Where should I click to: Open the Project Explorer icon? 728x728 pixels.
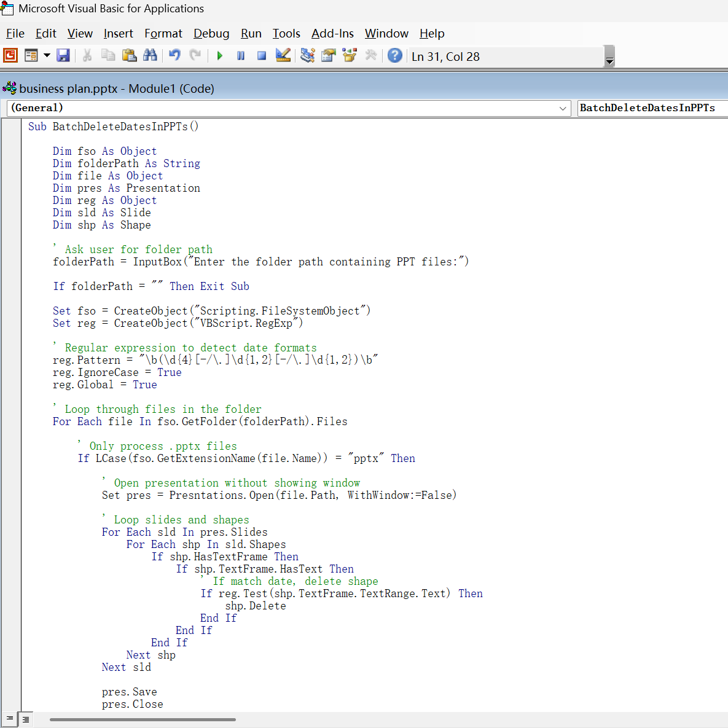[308, 56]
